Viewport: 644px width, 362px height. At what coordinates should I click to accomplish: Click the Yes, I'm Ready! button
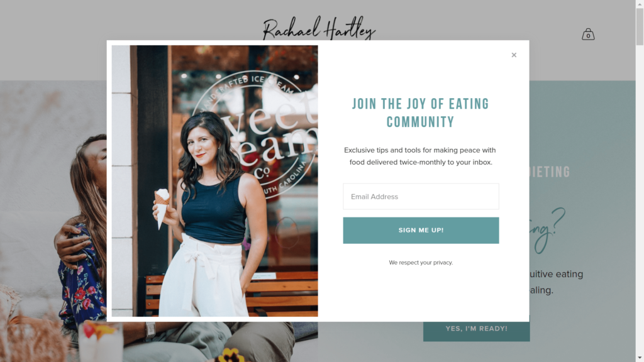[x=477, y=331]
